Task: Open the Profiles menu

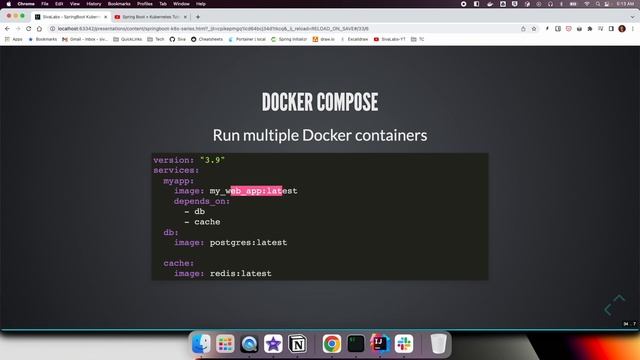Action: pos(144,4)
